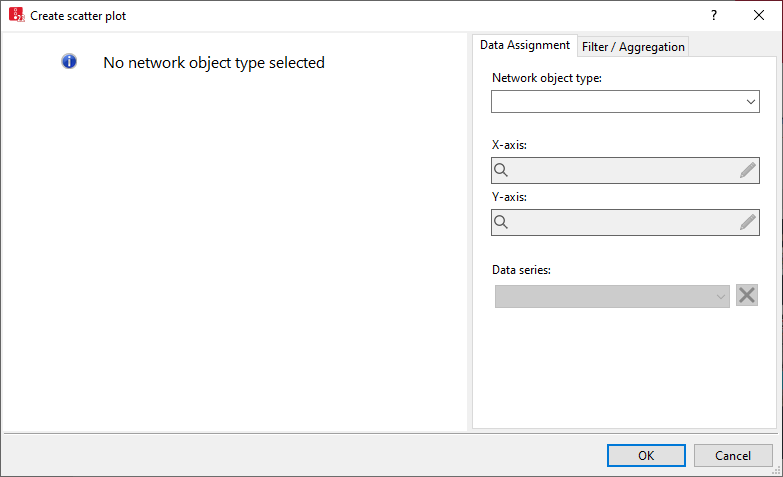Click the X-axis magnifier search icon

tap(502, 170)
